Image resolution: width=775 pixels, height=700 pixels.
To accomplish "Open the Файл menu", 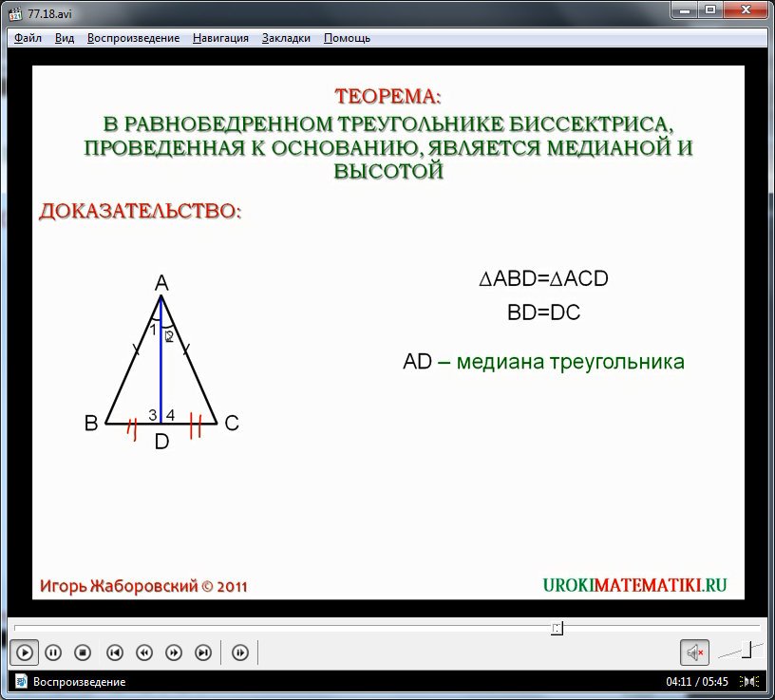I will [28, 38].
